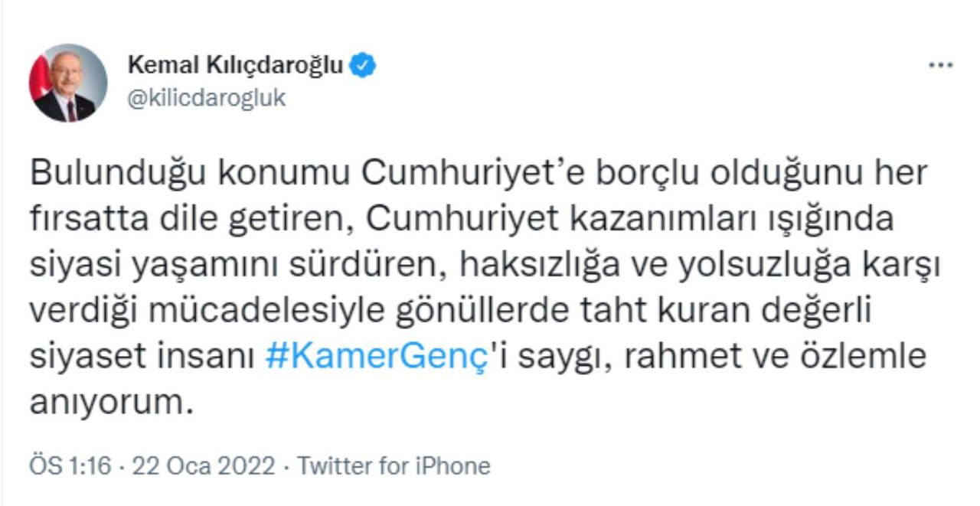Click the blue verified badge
Image resolution: width=980 pixels, height=506 pixels.
[x=363, y=67]
